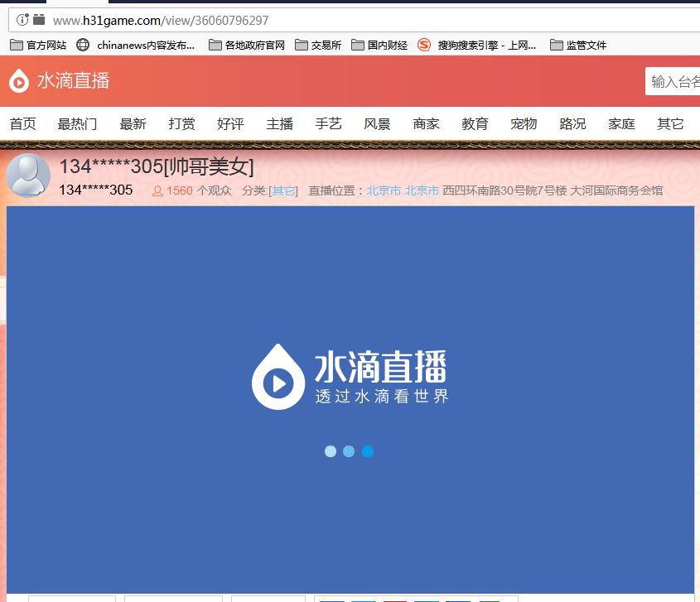Click the first 北京市 location link
Screen dimensions: 700x602
(384, 190)
